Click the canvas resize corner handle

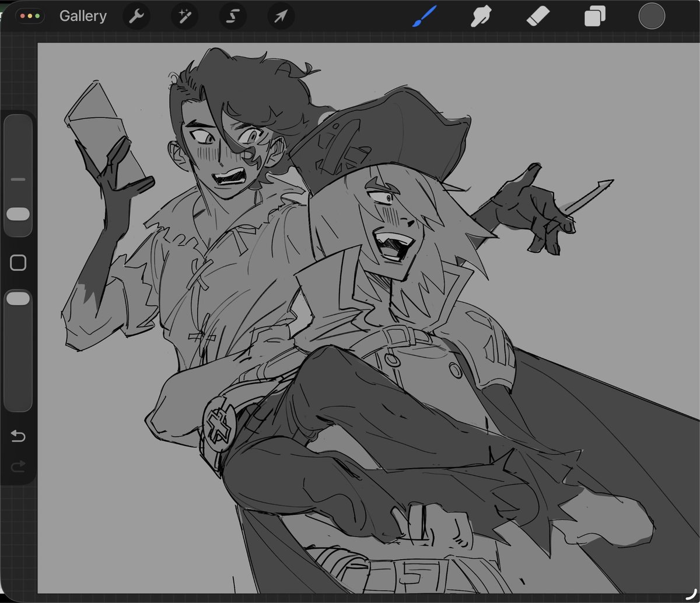click(x=694, y=596)
